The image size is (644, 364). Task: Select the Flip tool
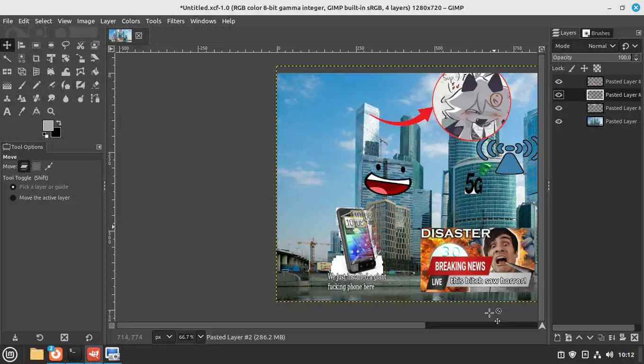pos(7,72)
